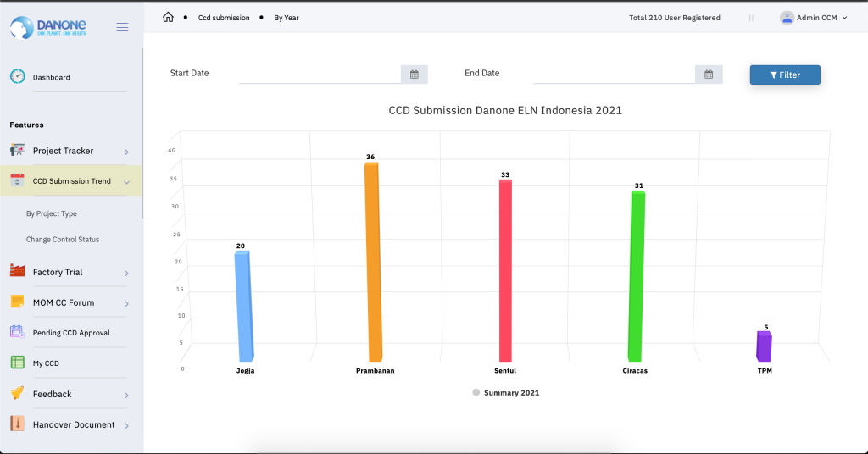This screenshot has height=454, width=868.
Task: Click the purple TPM bar
Action: [764, 346]
